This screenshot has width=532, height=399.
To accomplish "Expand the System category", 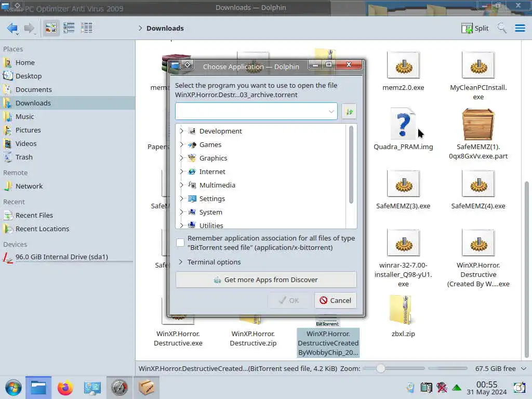I will [181, 212].
